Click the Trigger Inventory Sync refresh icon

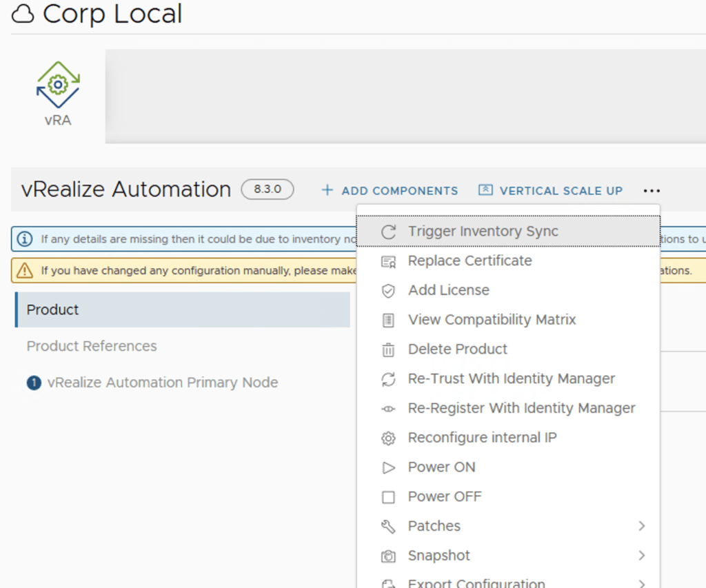(x=389, y=232)
